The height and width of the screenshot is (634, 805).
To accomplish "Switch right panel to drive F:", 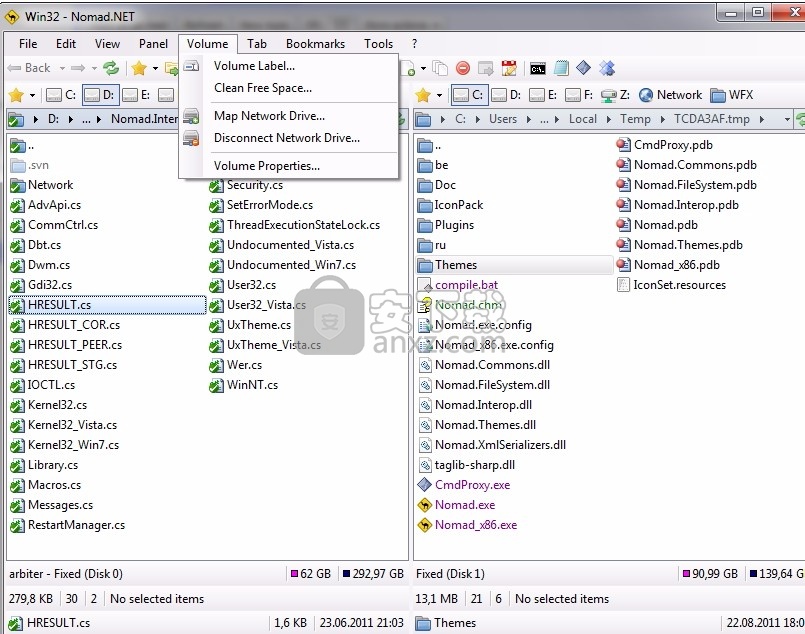I will (x=579, y=95).
